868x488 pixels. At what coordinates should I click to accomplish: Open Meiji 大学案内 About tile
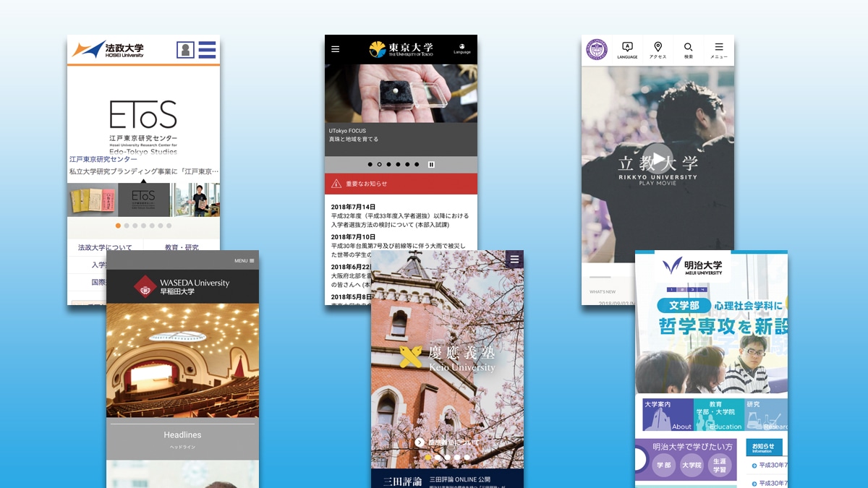[x=668, y=414]
